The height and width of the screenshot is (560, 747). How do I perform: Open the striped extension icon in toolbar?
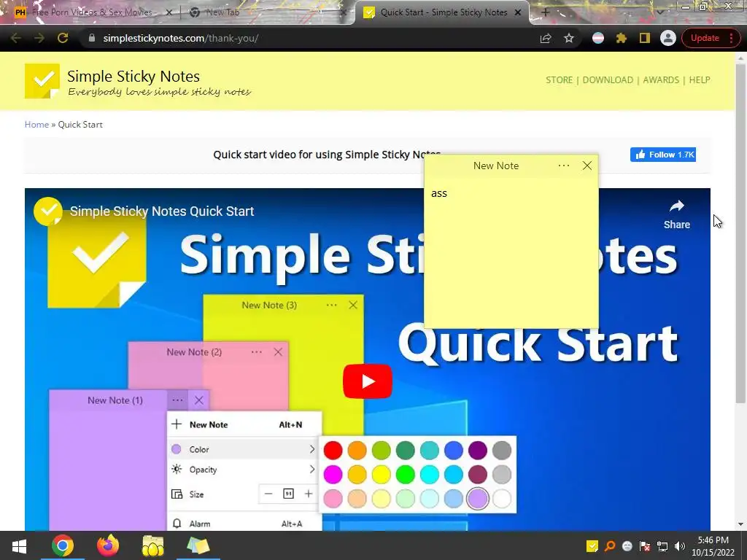pyautogui.click(x=598, y=38)
